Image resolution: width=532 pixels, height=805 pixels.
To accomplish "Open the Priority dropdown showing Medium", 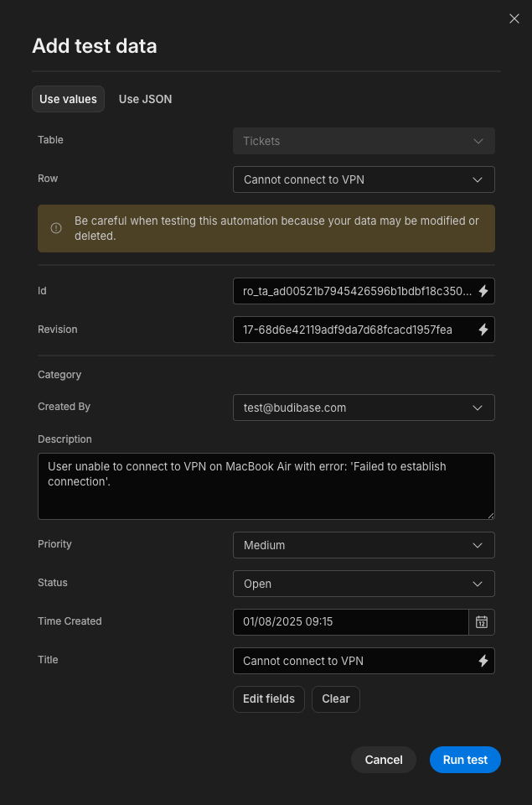I will click(364, 545).
